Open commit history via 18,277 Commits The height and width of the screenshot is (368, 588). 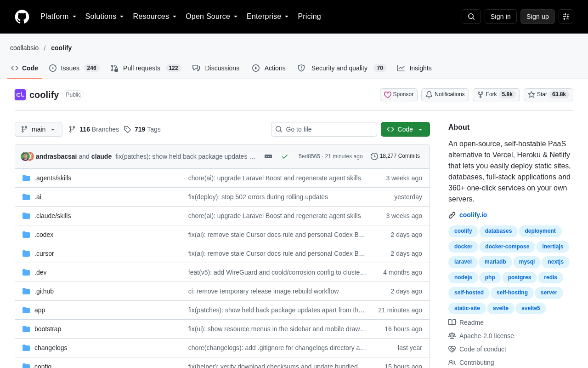(396, 156)
